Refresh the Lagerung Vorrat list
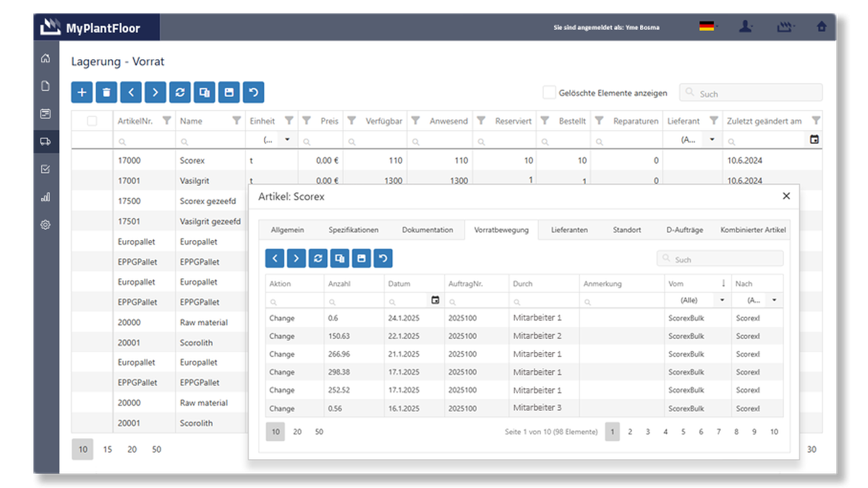The height and width of the screenshot is (488, 868). pyautogui.click(x=180, y=93)
